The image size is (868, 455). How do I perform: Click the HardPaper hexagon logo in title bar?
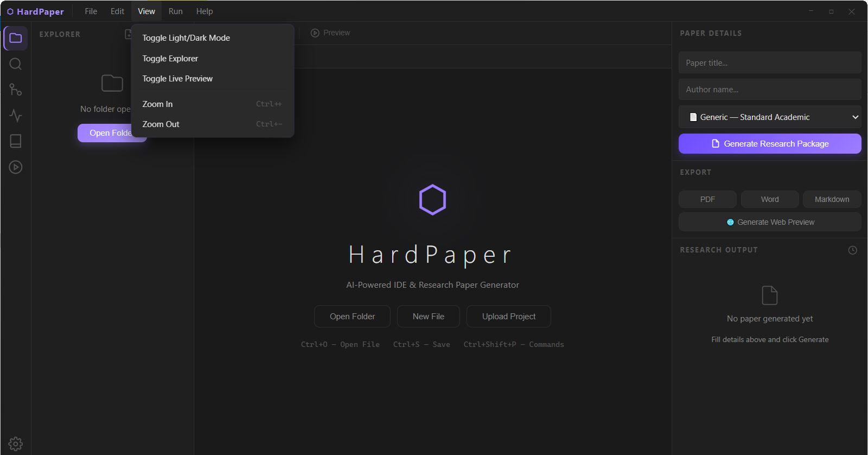[x=10, y=11]
